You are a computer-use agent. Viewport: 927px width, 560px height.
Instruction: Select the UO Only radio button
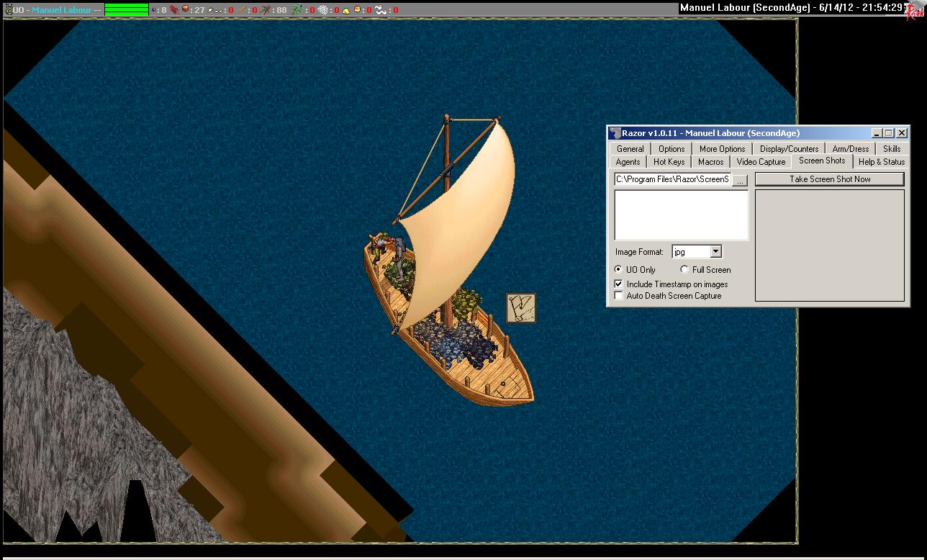pyautogui.click(x=618, y=270)
